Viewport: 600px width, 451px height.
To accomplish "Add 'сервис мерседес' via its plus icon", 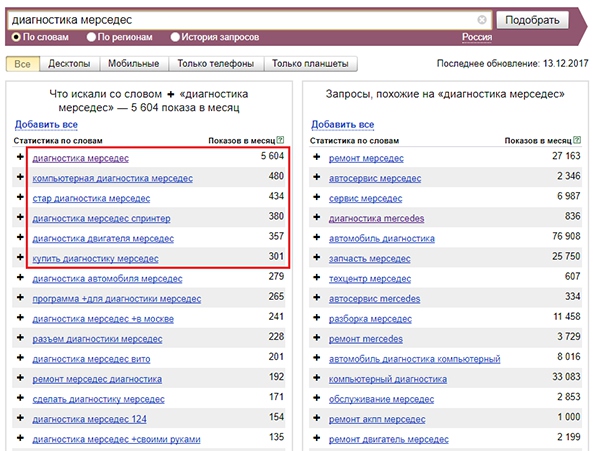I will click(316, 197).
